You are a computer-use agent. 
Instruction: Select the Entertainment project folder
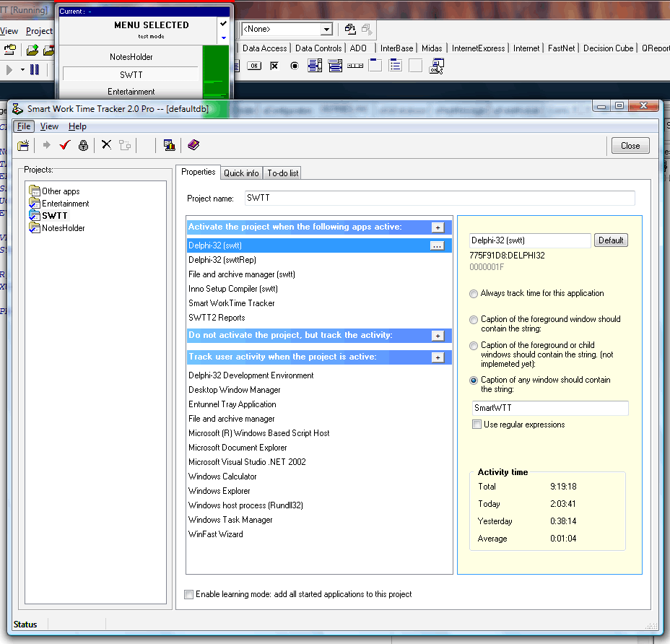(65, 204)
